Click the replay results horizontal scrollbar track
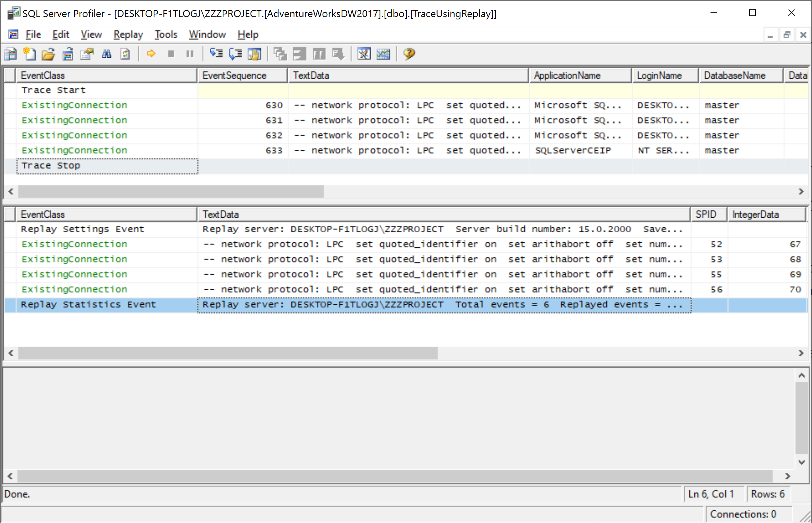This screenshot has height=523, width=812. tap(612, 353)
